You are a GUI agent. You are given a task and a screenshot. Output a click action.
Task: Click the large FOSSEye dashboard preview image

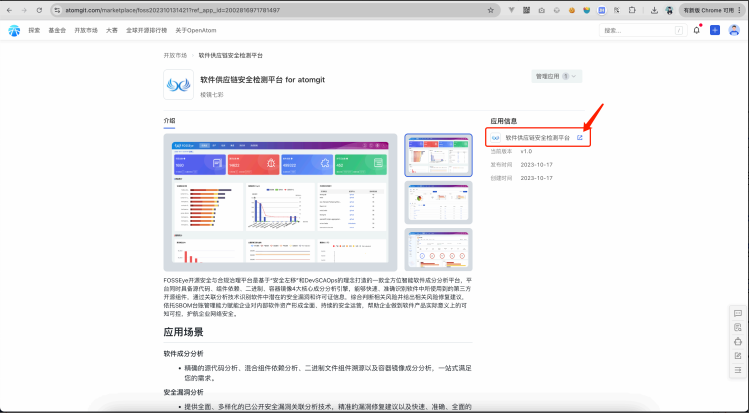[x=280, y=202]
